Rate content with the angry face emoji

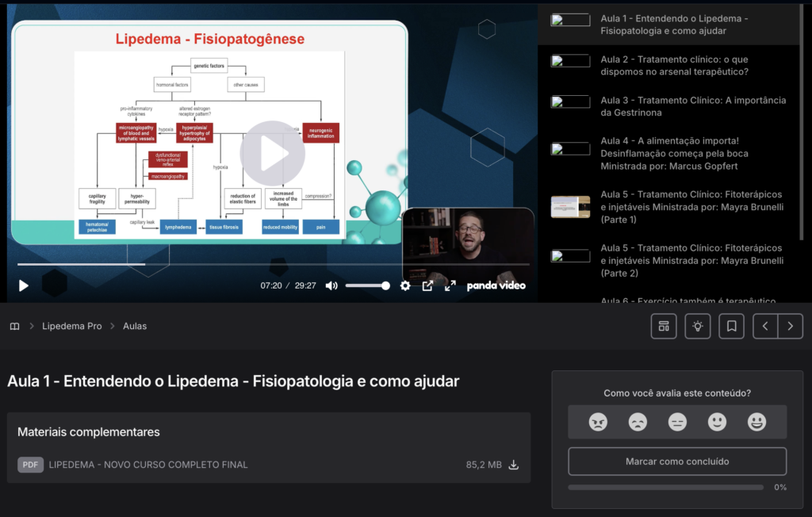[598, 422]
